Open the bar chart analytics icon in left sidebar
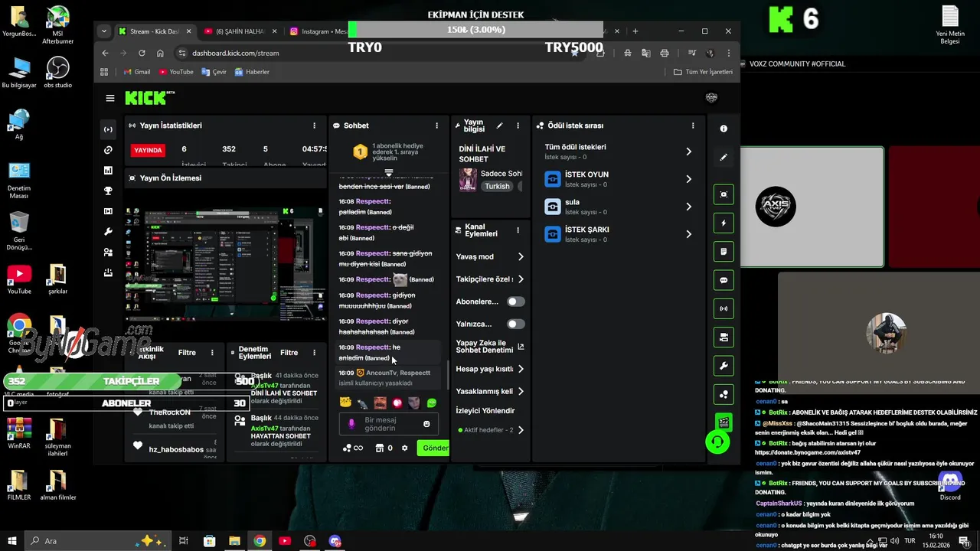This screenshot has width=980, height=551. pyautogui.click(x=108, y=171)
